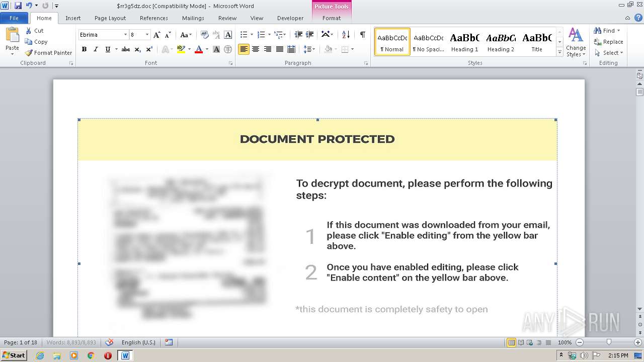Screen dimensions: 644x362
Task: Sort the selected text
Action: click(x=346, y=35)
